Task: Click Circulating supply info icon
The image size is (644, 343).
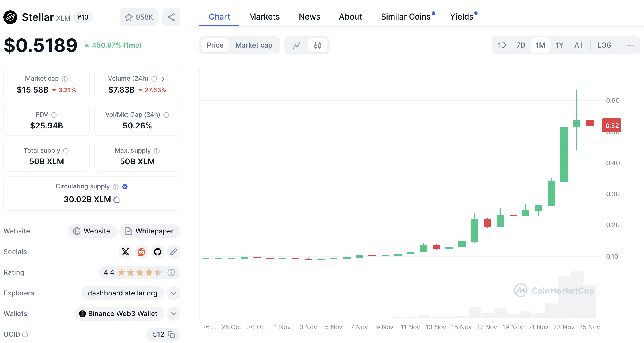Action: [x=116, y=187]
